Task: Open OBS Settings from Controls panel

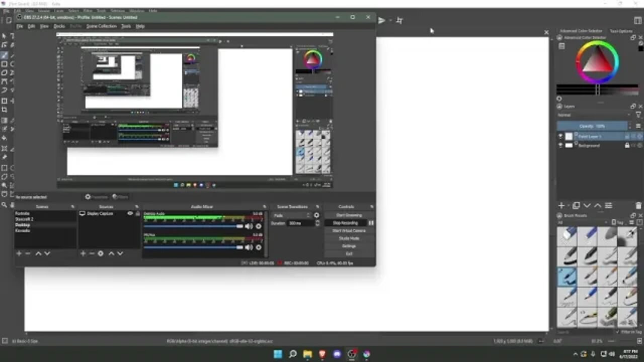Action: pyautogui.click(x=349, y=246)
